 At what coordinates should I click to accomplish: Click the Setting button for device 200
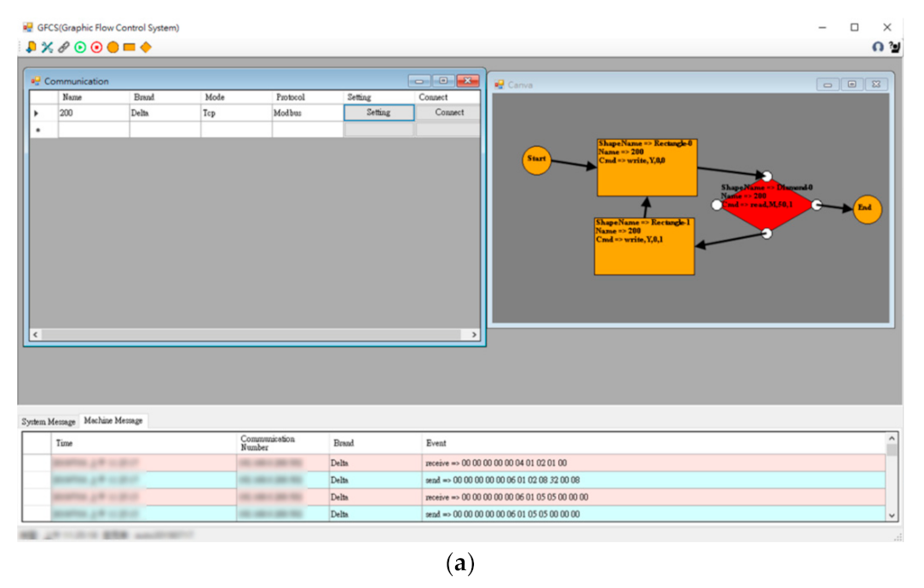[378, 112]
